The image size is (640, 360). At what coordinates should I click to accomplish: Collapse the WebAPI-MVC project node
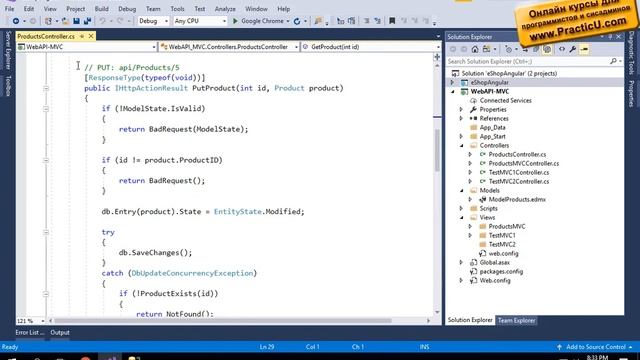452,91
